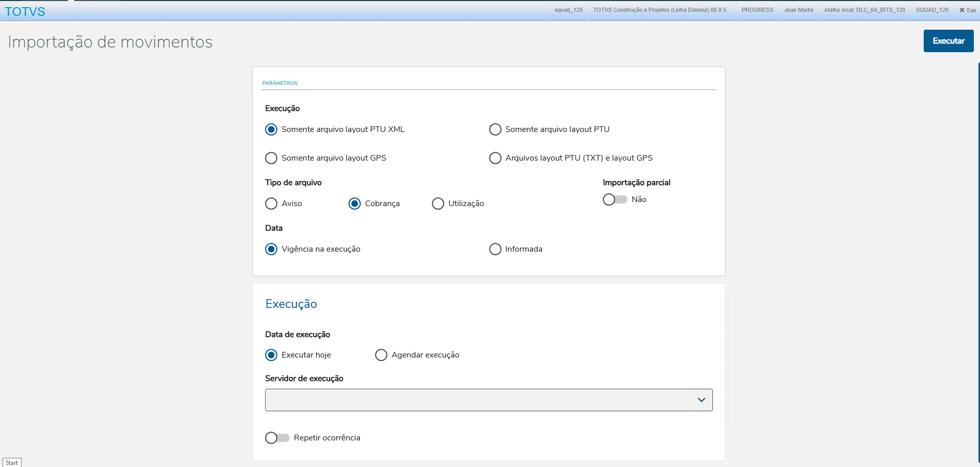The image size is (980, 467).
Task: Choose Somente arquivo layout GPS
Action: [x=271, y=158]
